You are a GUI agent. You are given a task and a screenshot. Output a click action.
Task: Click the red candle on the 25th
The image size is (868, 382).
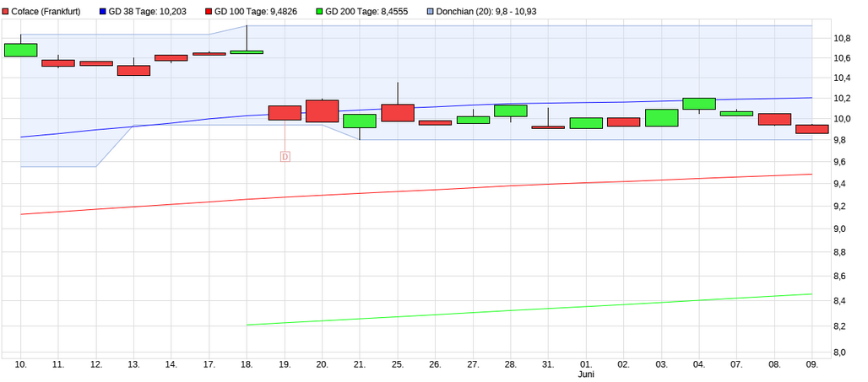pyautogui.click(x=398, y=113)
